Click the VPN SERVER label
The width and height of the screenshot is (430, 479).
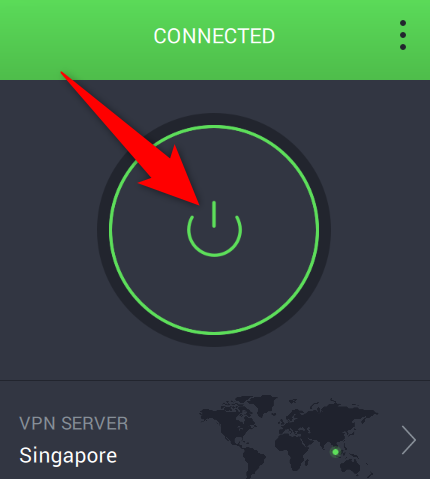[x=74, y=424]
